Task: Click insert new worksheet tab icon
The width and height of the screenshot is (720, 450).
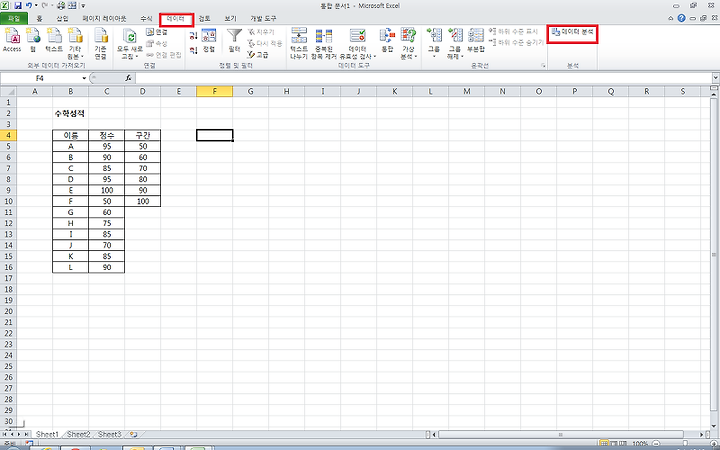Action: [133, 434]
